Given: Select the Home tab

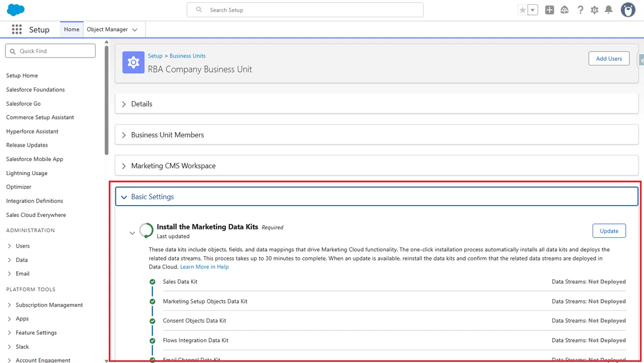Looking at the screenshot, I should 71,30.
